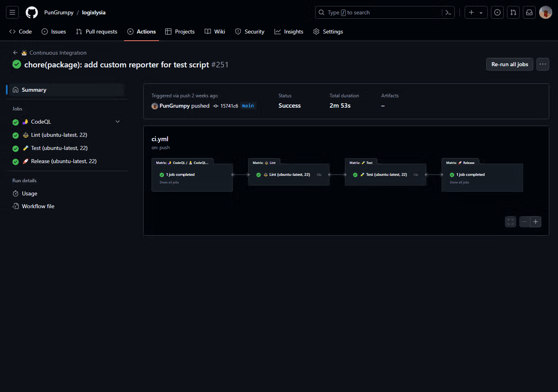The image size is (558, 392).
Task: Zoom in the workflow graph
Action: tap(536, 222)
